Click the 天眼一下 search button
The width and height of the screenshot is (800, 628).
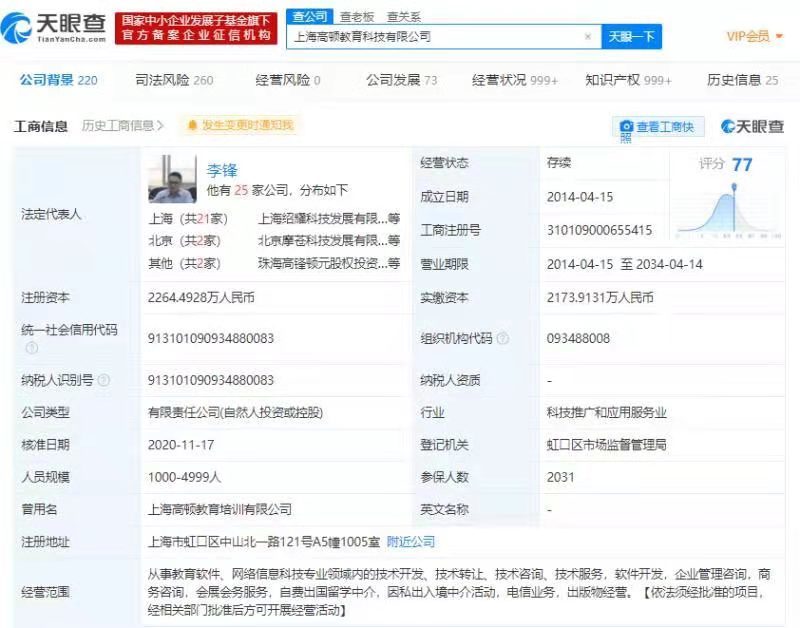pyautogui.click(x=632, y=36)
